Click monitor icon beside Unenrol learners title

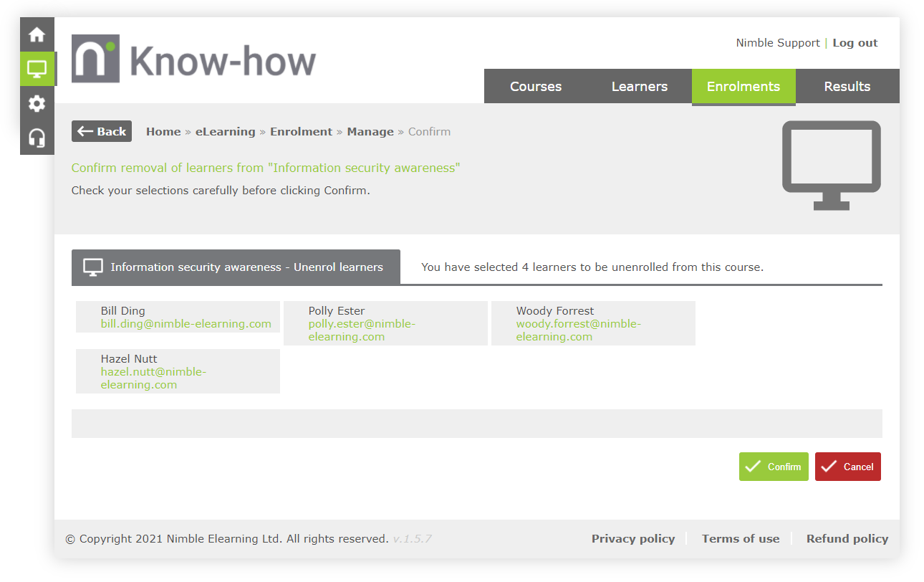click(x=93, y=267)
